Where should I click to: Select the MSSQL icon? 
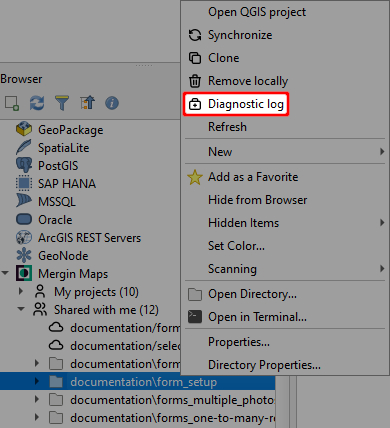(x=24, y=201)
